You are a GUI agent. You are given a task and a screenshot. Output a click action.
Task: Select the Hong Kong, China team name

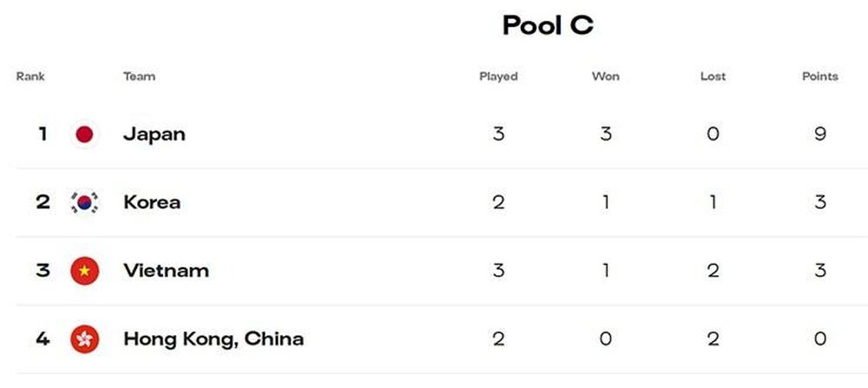[214, 339]
